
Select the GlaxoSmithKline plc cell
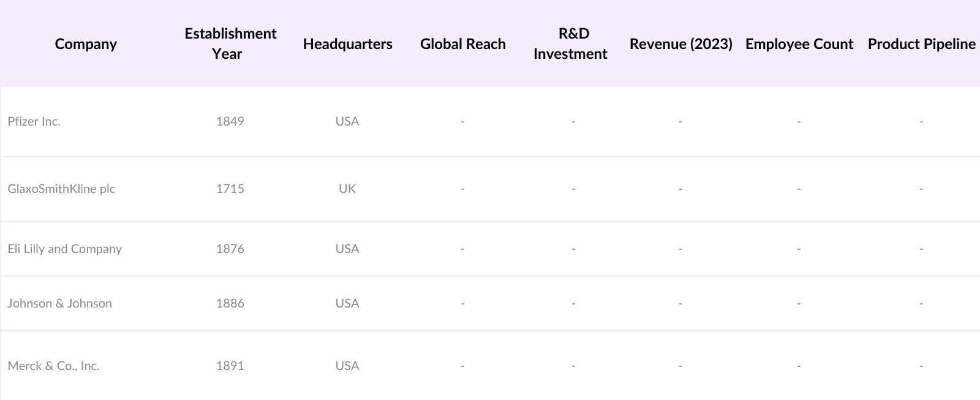pos(61,189)
